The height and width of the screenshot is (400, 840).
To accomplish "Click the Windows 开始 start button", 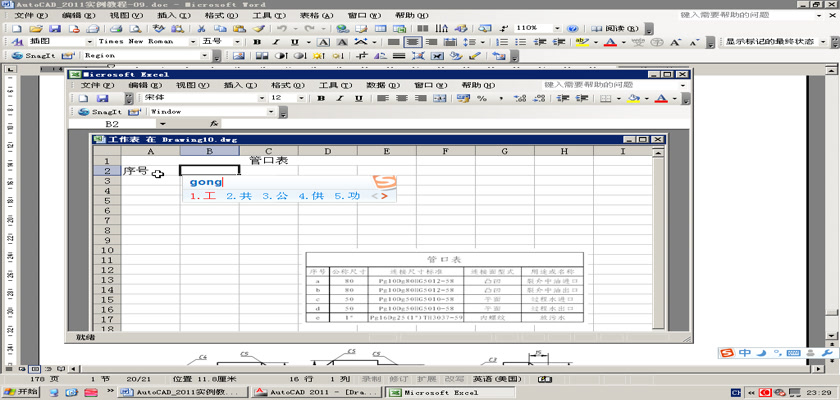I will (20, 392).
